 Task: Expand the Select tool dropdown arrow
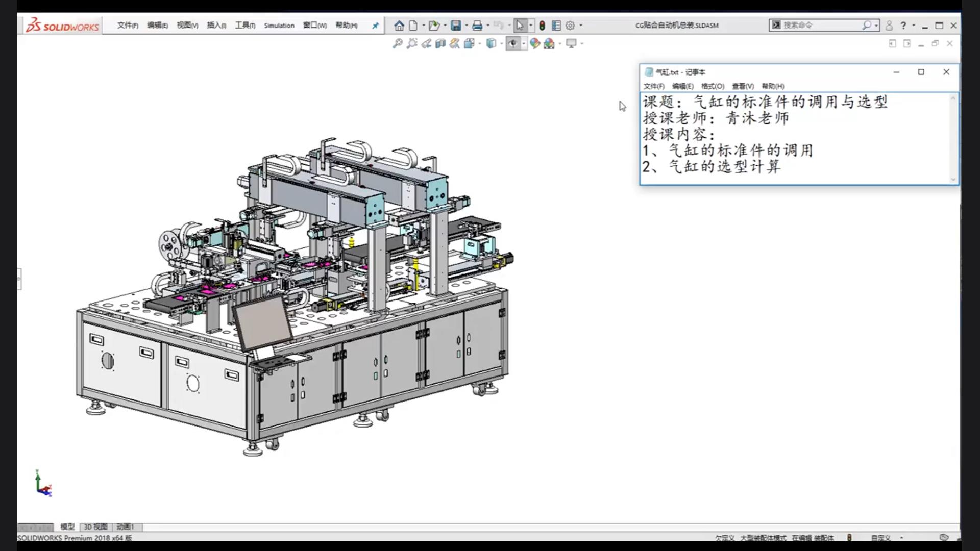[531, 26]
